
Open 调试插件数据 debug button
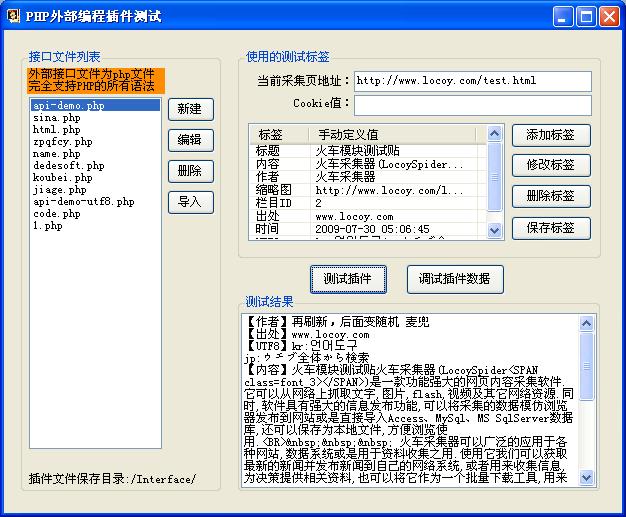[455, 279]
